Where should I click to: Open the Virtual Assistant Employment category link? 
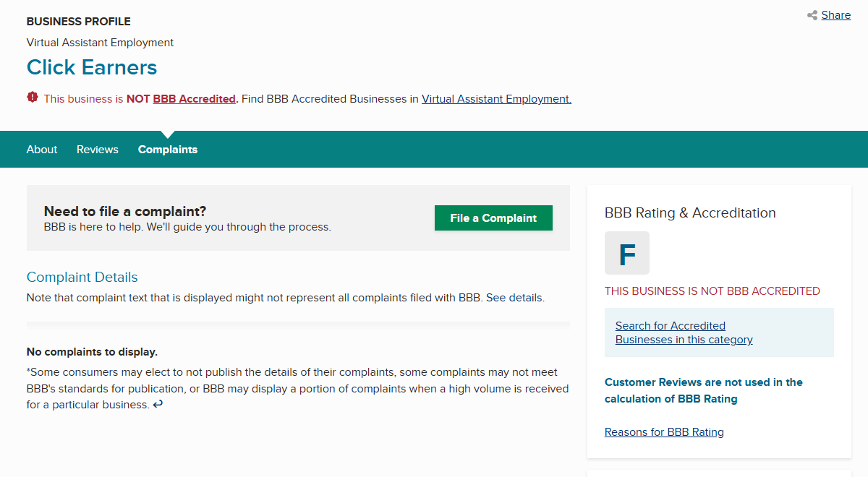[496, 99]
